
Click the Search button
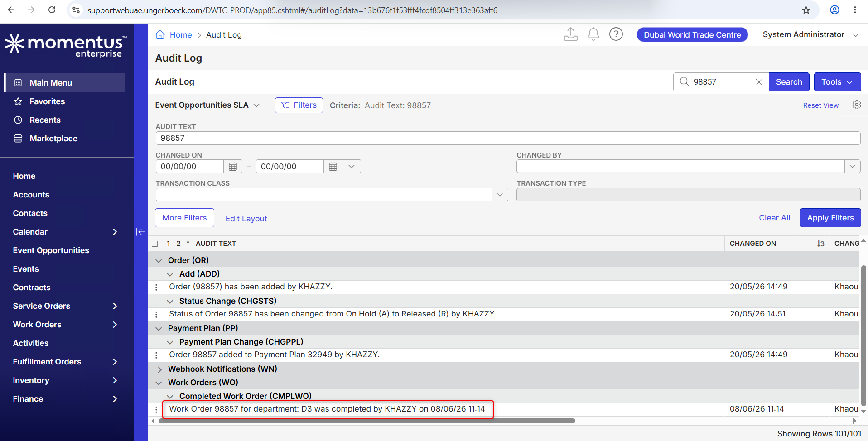point(789,82)
